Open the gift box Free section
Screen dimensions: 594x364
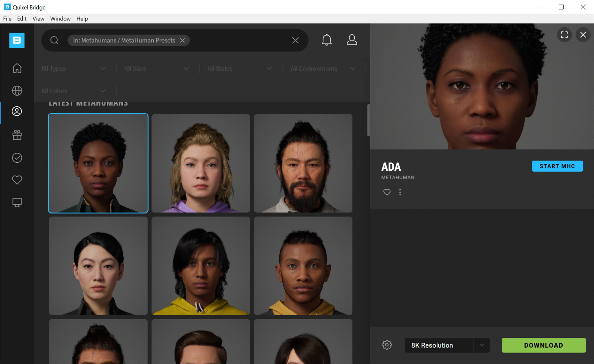pyautogui.click(x=17, y=135)
